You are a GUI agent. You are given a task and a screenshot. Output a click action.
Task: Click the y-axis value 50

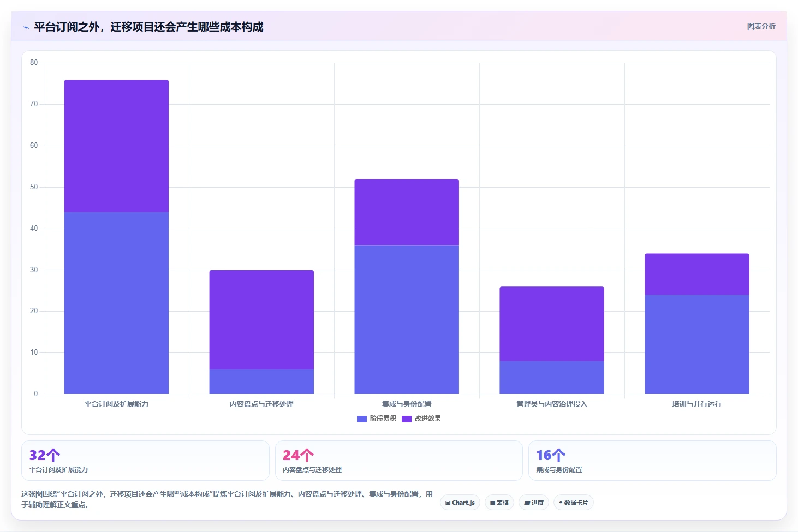coord(34,187)
